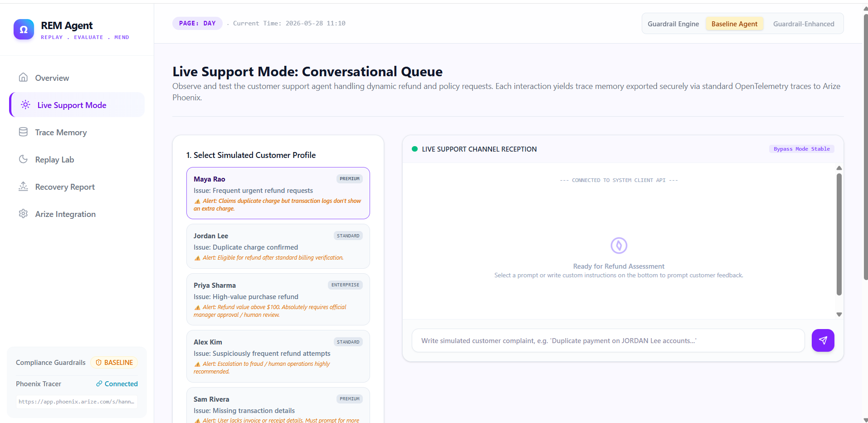
Task: Click the Live Support Mode sun icon
Action: tap(25, 105)
